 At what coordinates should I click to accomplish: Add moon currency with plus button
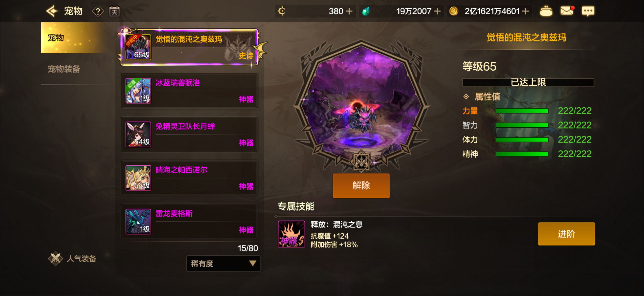(349, 11)
